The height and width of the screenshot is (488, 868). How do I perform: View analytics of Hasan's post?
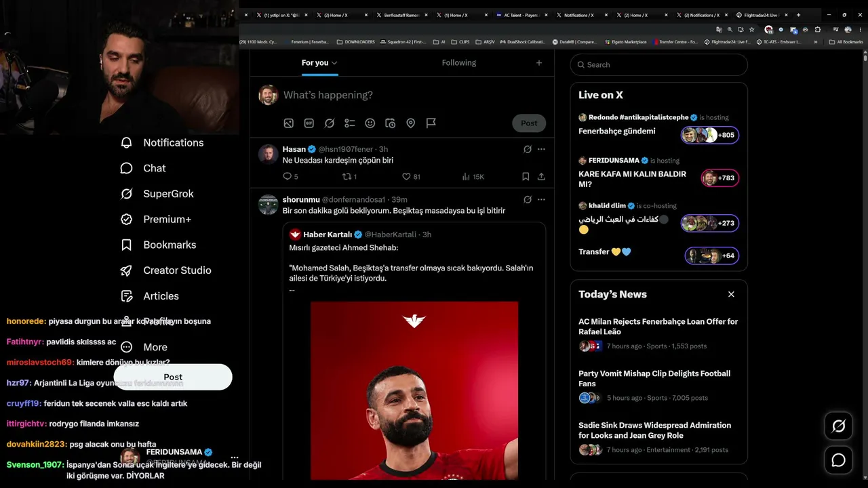[473, 177]
